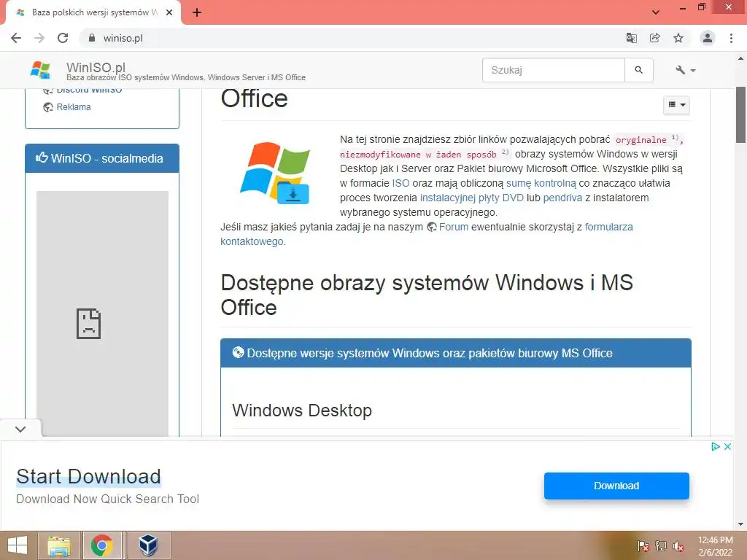Click the Windows download folder image
747x560 pixels.
point(275,172)
